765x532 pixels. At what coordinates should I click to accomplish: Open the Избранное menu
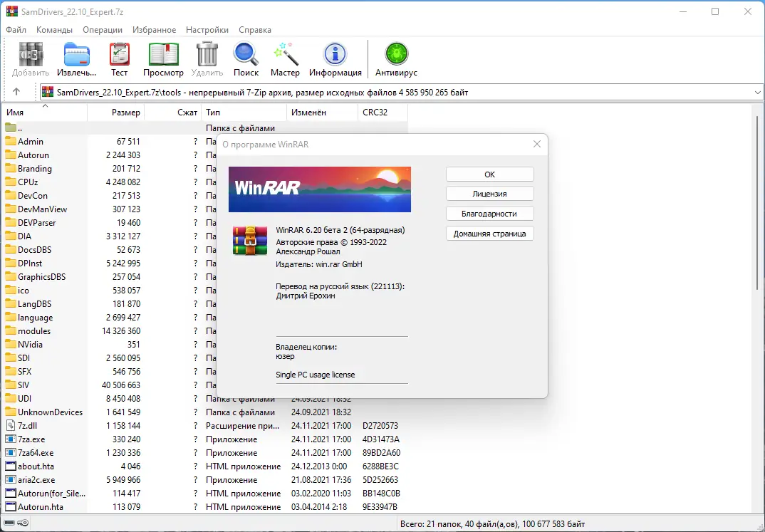(154, 30)
